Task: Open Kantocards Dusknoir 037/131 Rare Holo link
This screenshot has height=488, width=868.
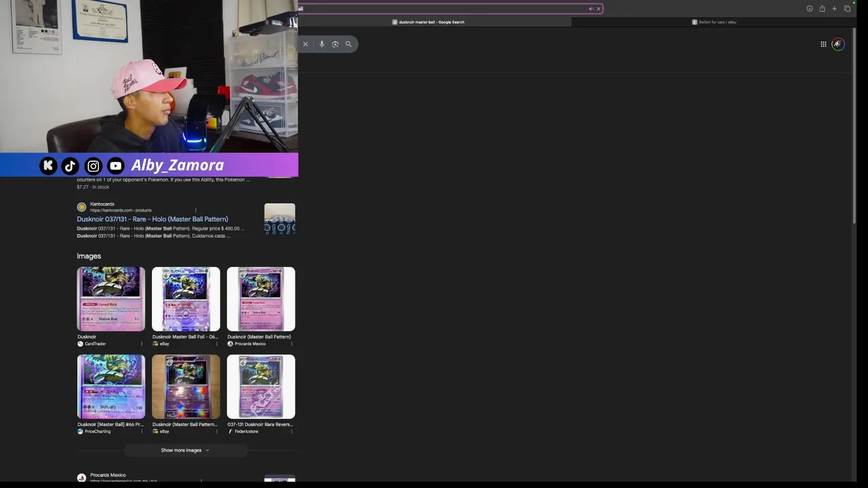Action: click(x=152, y=219)
